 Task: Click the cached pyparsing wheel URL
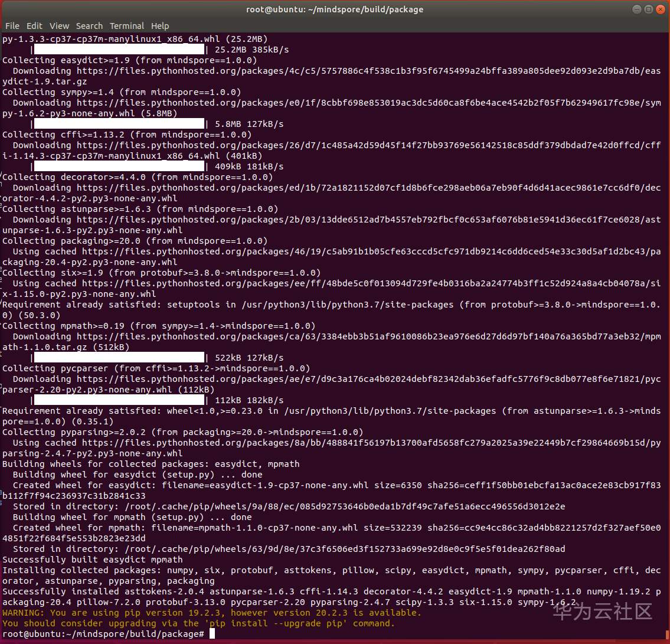[331, 448]
